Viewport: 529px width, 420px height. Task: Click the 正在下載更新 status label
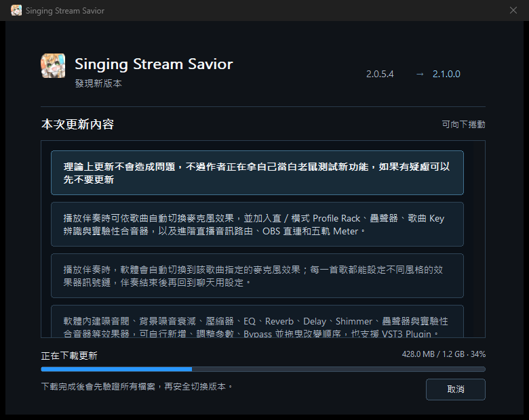pyautogui.click(x=69, y=356)
